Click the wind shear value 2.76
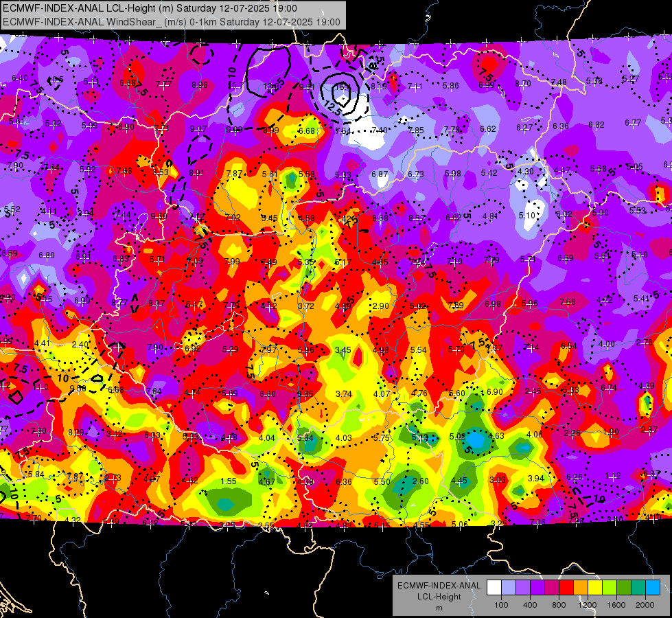672x618 pixels. [644, 343]
